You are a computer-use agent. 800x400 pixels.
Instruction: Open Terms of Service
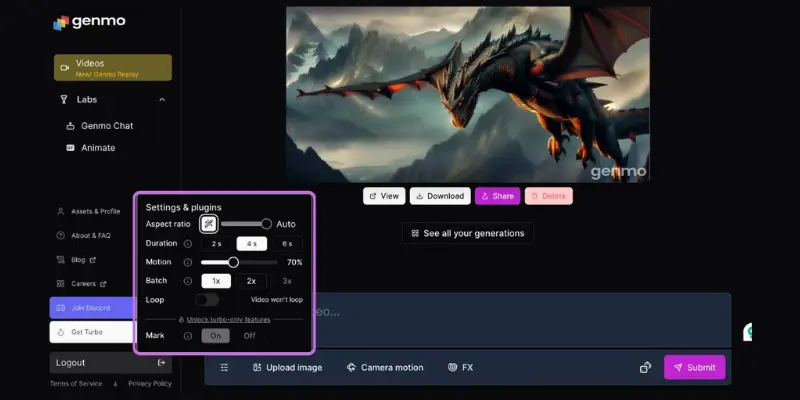[x=76, y=384]
